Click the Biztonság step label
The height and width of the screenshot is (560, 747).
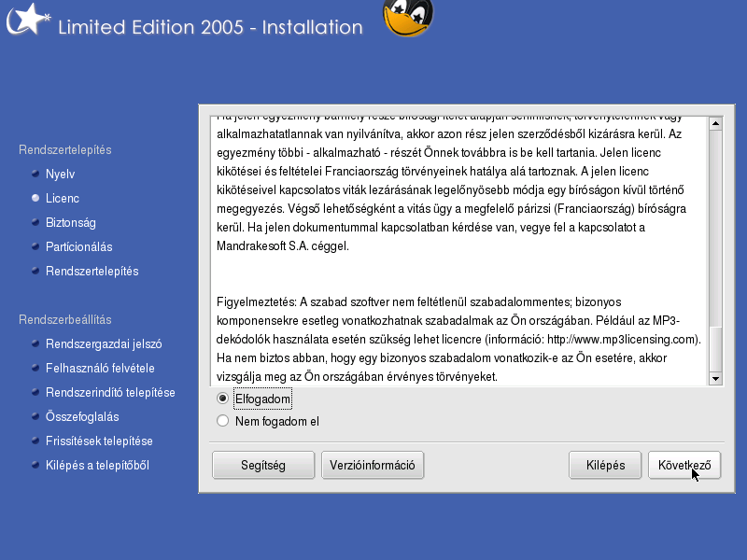pyautogui.click(x=71, y=222)
